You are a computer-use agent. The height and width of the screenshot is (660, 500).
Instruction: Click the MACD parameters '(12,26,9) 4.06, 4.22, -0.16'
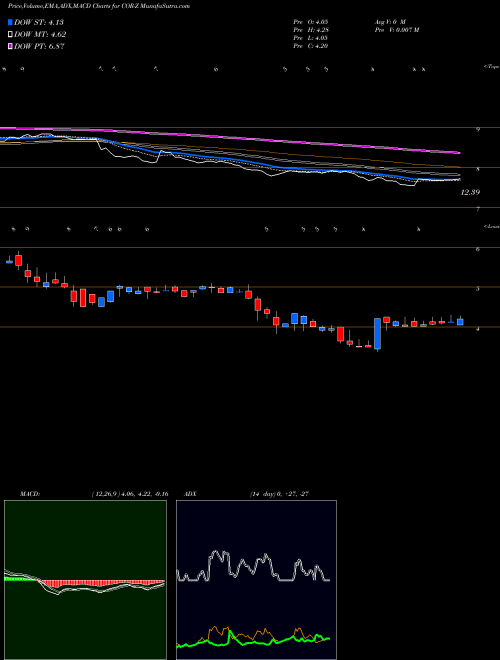pos(130,494)
